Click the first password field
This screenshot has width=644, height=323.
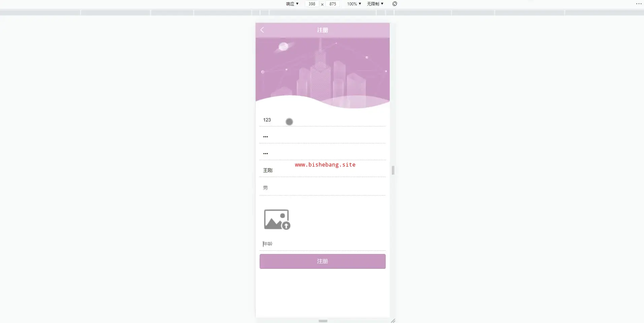click(x=322, y=137)
